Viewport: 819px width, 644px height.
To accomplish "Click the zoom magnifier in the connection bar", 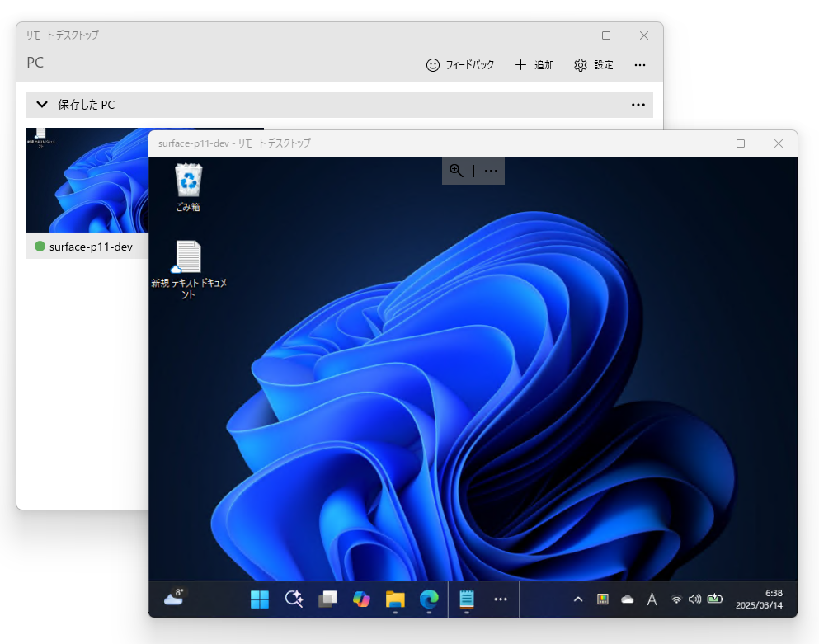I will [456, 171].
